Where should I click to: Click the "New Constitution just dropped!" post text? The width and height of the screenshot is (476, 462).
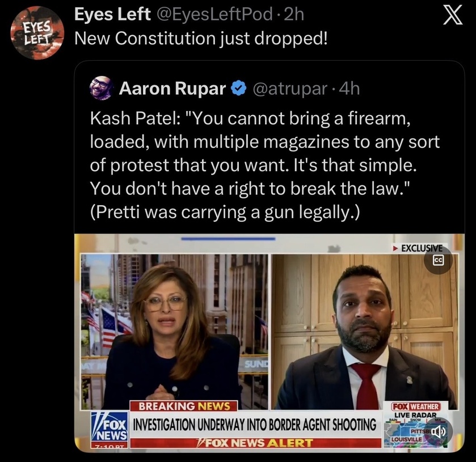point(201,39)
